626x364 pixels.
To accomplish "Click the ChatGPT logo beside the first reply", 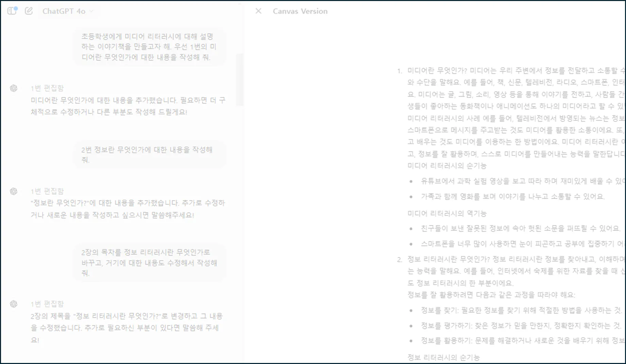I will pos(14,88).
